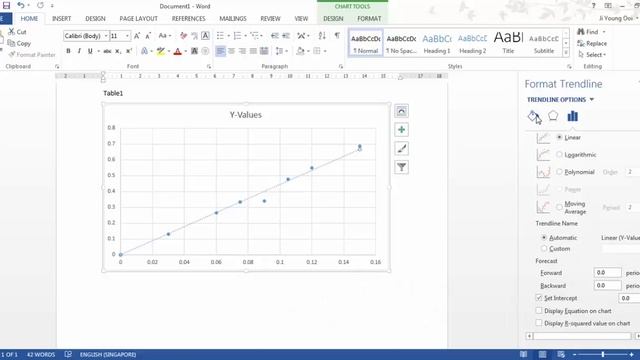Switch to the PAGE LAYOUT tab
Screen dimensions: 640x360
(x=138, y=19)
